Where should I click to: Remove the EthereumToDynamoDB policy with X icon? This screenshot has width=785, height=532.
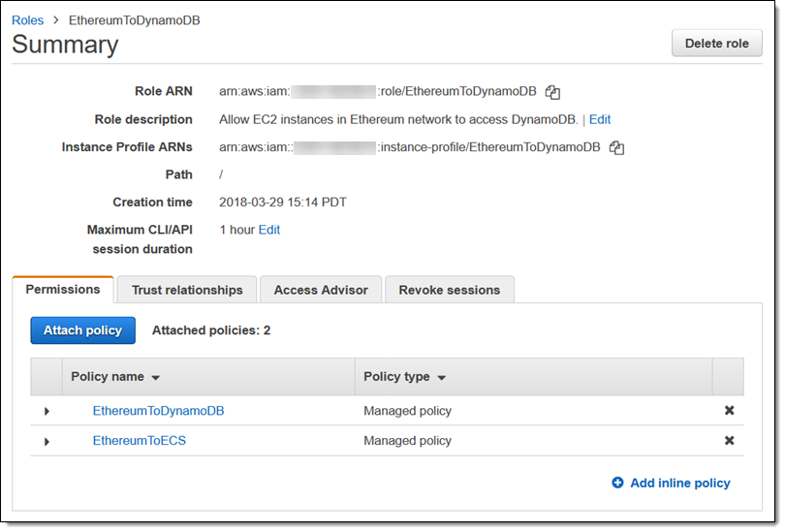coord(729,411)
